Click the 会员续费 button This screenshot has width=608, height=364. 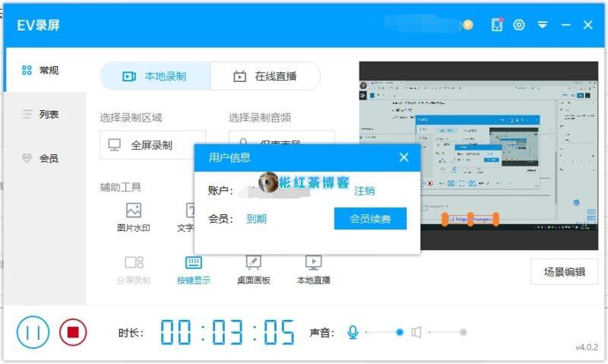(370, 219)
